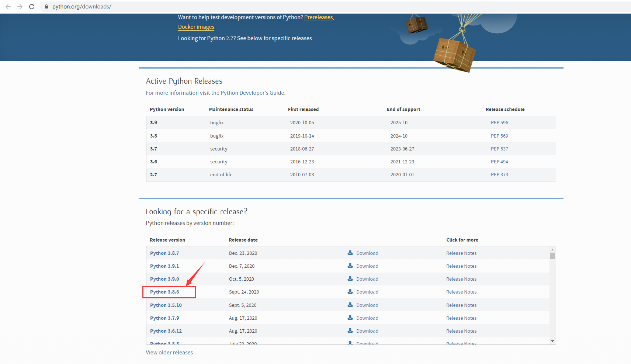Click Download text link for Python 3.7.9
The width and height of the screenshot is (631, 364).
click(x=367, y=318)
